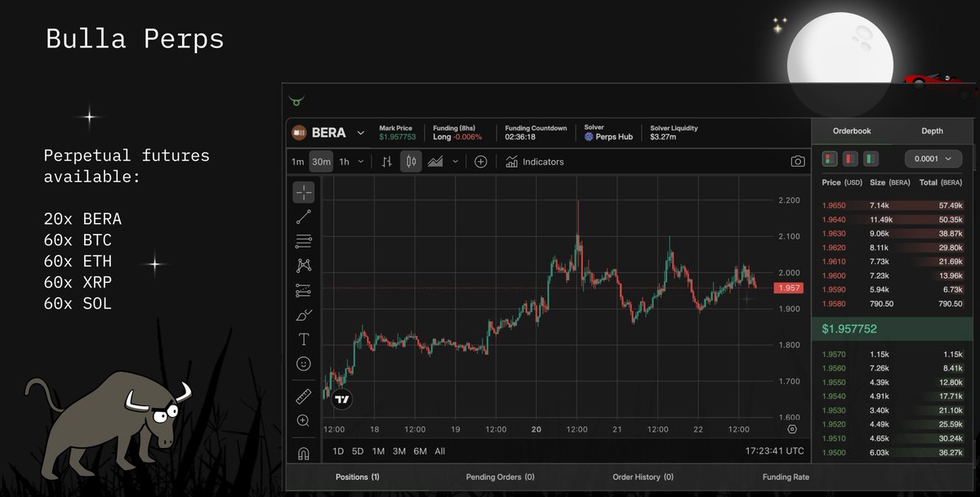
Task: Set the chart range to 6M
Action: coord(420,451)
